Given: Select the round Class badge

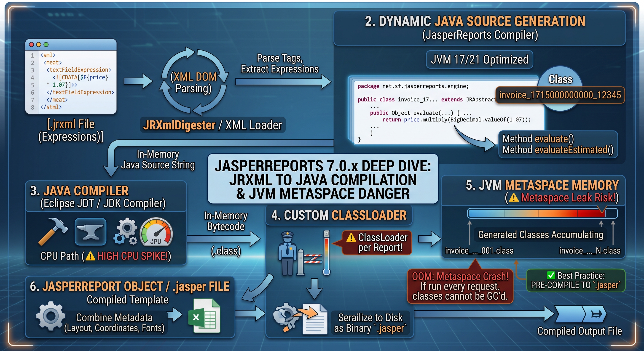Looking at the screenshot, I should point(560,80).
